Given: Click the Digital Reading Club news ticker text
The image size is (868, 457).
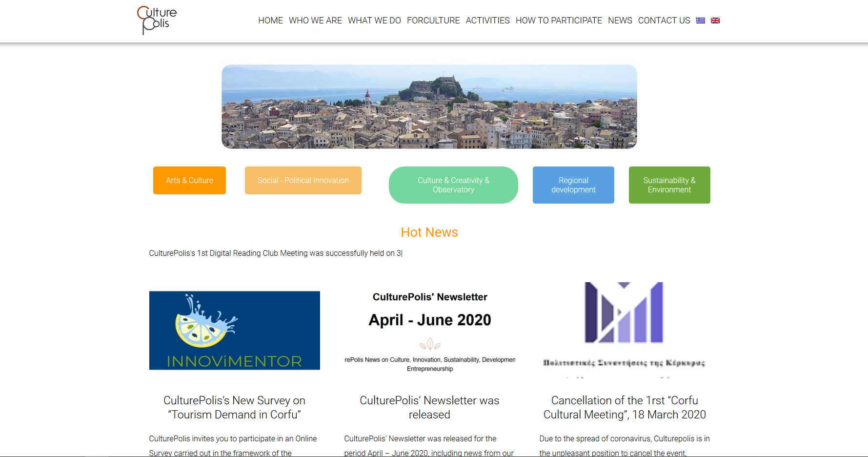Looking at the screenshot, I should point(276,253).
